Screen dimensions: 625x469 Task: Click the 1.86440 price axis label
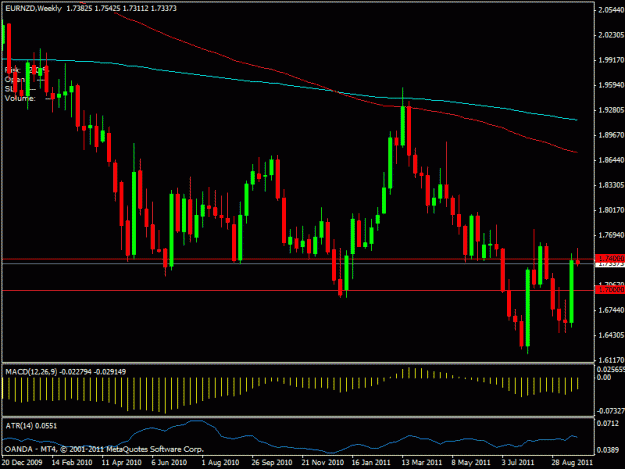pos(611,160)
